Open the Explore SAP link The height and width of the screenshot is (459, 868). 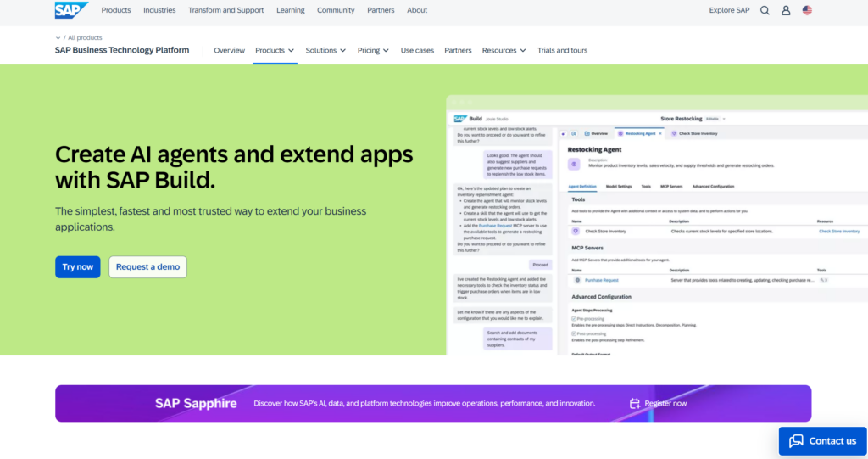pos(729,11)
